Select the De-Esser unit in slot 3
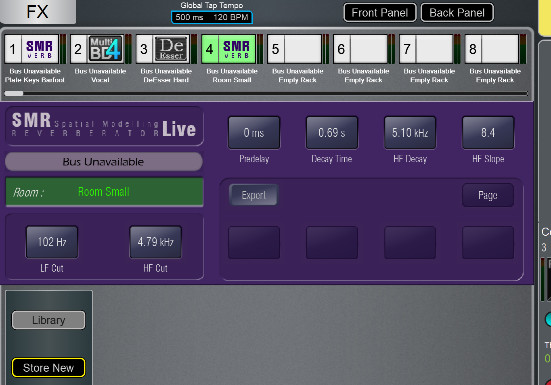The width and height of the screenshot is (551, 385). coord(163,49)
